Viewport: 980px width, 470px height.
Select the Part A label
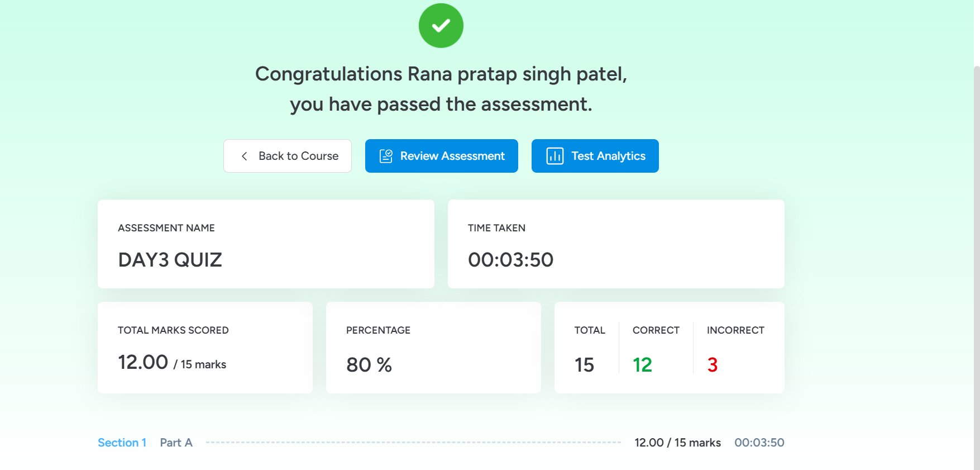click(x=176, y=443)
